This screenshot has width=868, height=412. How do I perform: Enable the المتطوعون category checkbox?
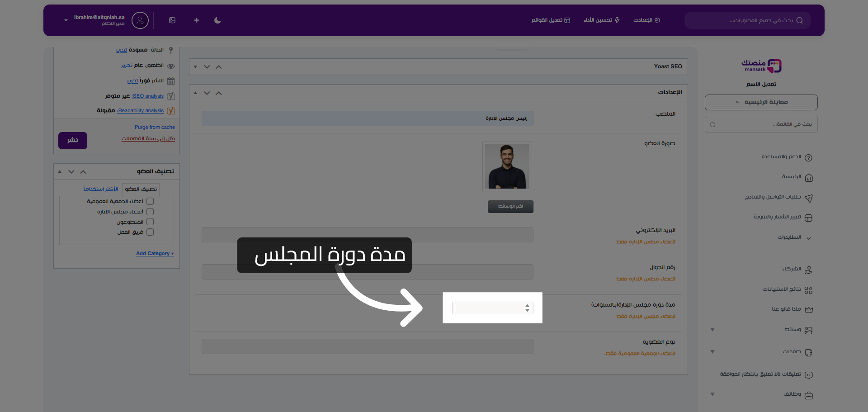pos(150,222)
